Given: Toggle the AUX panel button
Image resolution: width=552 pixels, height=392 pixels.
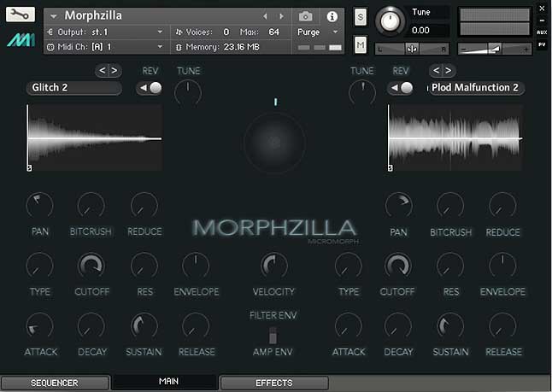Looking at the screenshot, I should click(542, 32).
